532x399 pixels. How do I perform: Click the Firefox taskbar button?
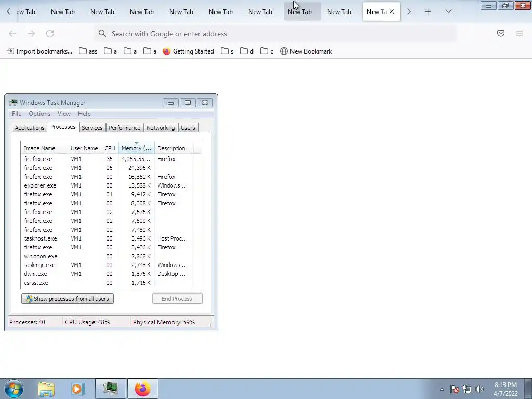(x=143, y=389)
